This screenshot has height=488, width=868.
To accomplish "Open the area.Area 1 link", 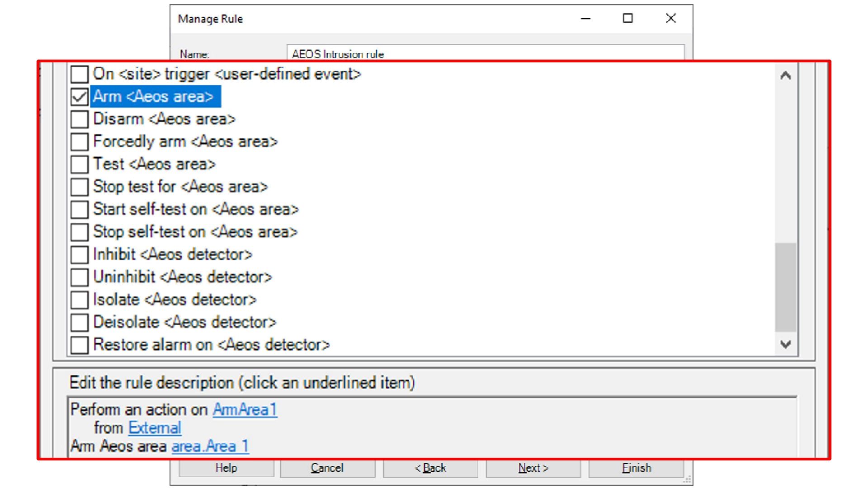I will click(210, 446).
